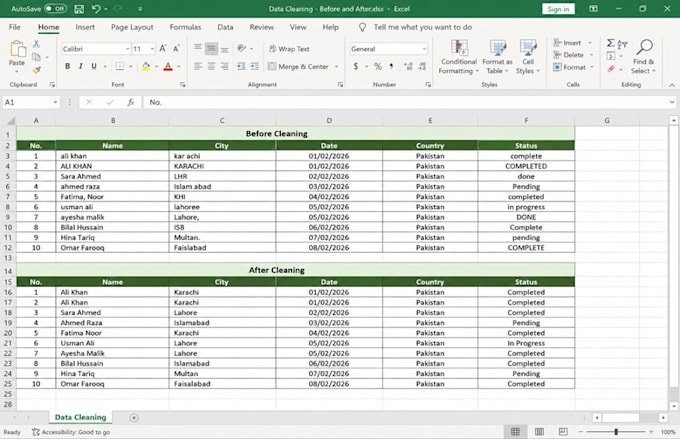The height and width of the screenshot is (439, 680).
Task: Click the Copy icon
Action: (x=36, y=57)
